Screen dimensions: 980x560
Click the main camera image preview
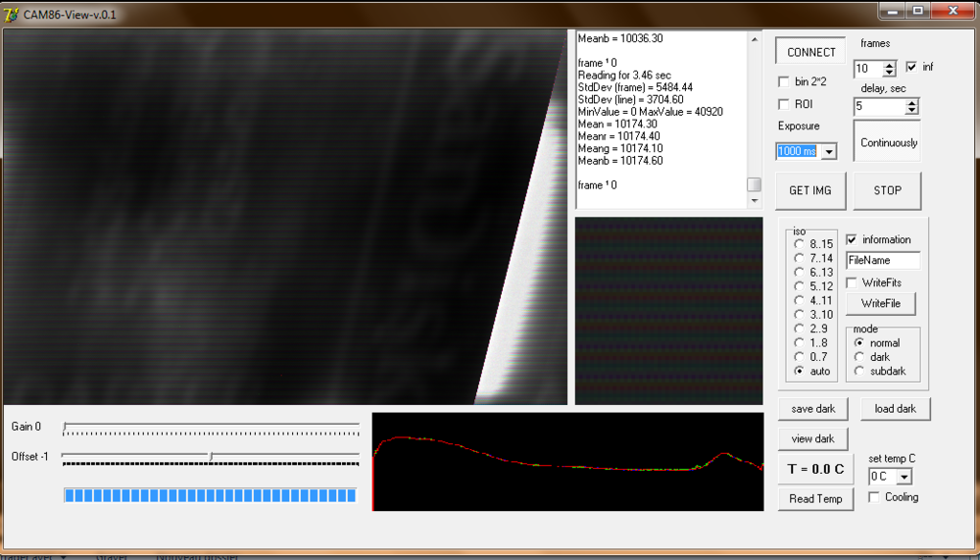[285, 217]
